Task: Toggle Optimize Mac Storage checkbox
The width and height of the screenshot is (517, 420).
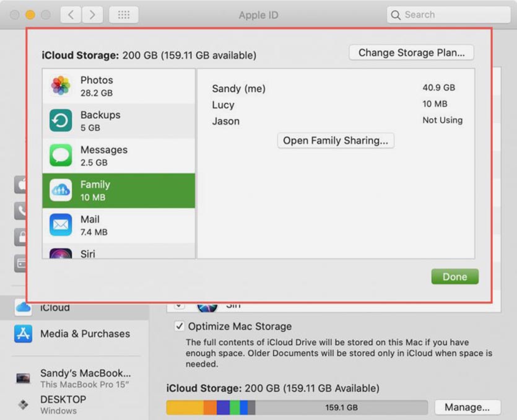Action: [179, 326]
